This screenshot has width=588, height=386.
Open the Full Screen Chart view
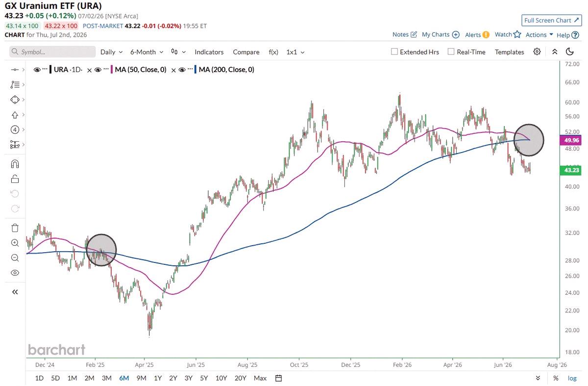coord(551,20)
